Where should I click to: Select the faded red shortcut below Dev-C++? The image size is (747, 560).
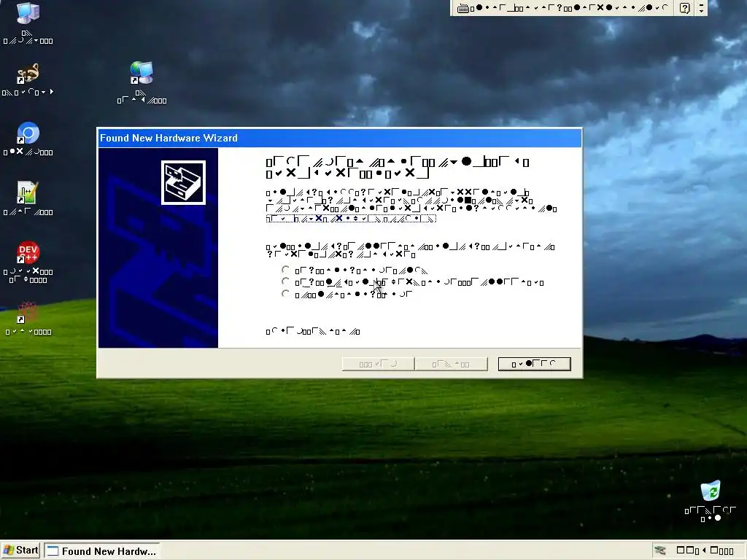[28, 312]
